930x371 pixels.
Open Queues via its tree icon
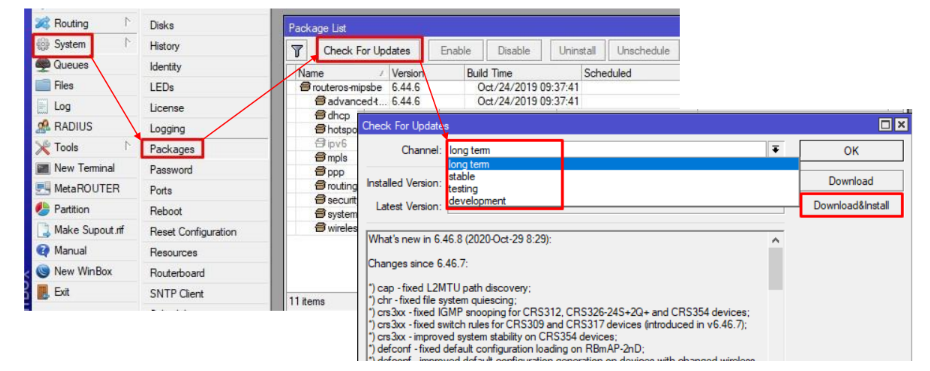(x=43, y=65)
